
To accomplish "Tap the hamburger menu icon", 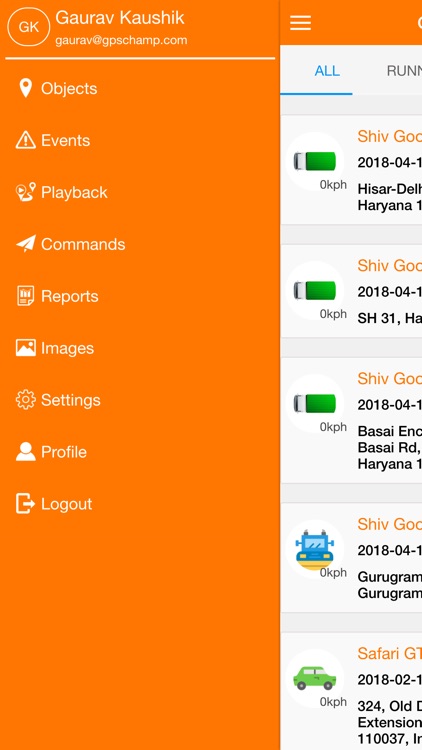I will [300, 22].
